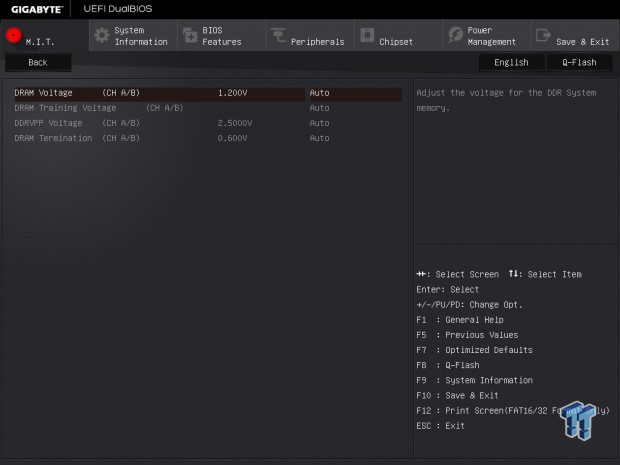Screen dimensions: 620x465
Task: Click the red M.I.T. tab icon
Action: click(x=13, y=35)
